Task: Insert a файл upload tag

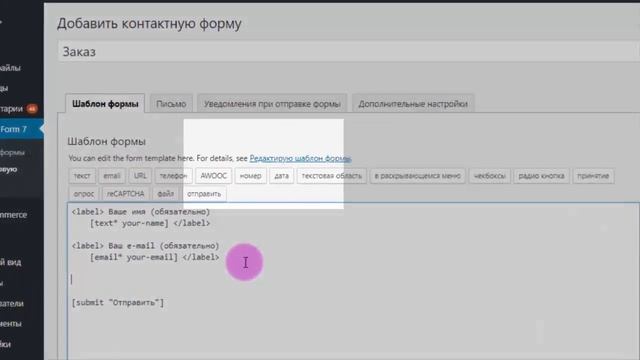Action: pyautogui.click(x=166, y=194)
